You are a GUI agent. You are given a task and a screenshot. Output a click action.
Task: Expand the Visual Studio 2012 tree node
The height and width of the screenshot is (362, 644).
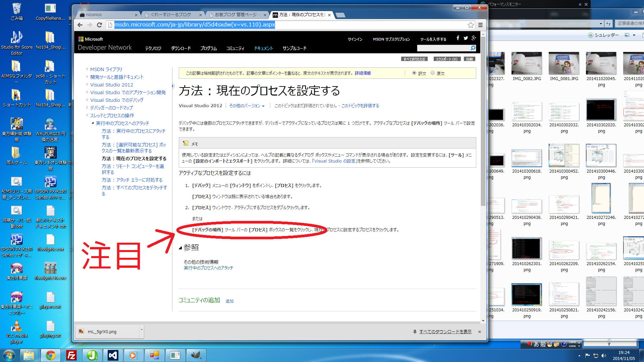[87, 85]
